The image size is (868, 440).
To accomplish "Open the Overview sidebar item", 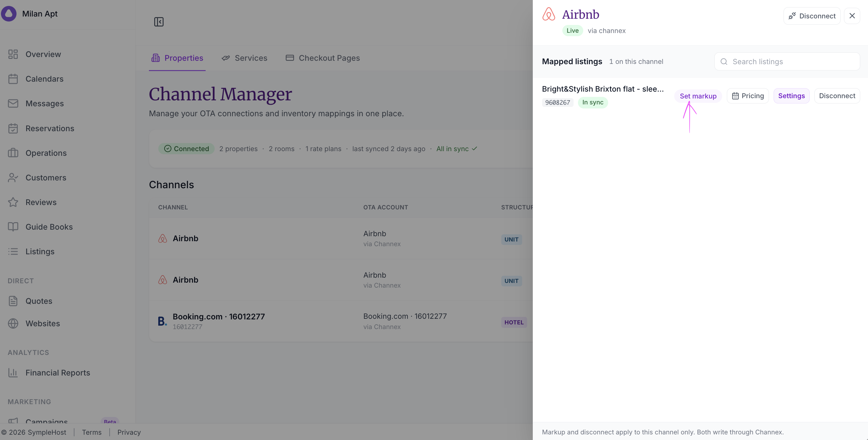I will tap(34, 54).
